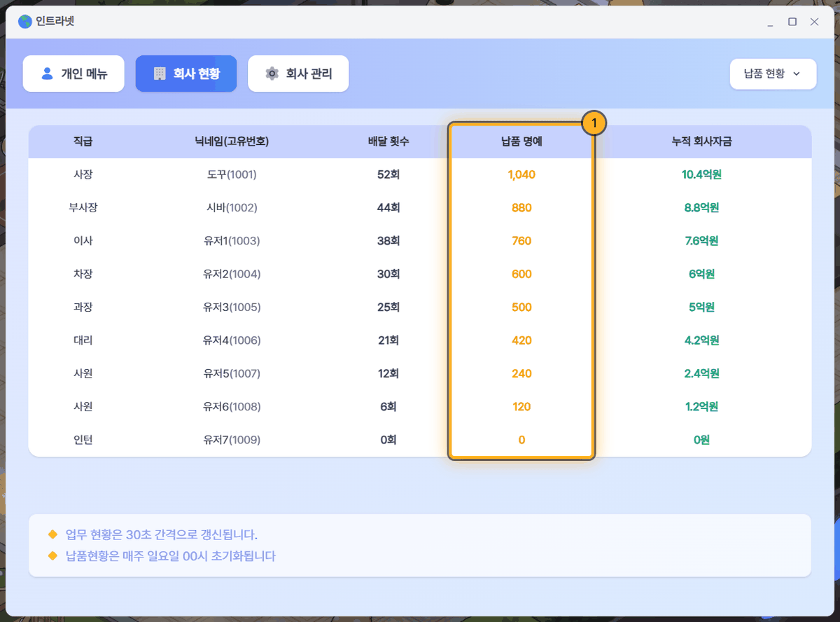Switch to the 회사 현황 tab
This screenshot has height=622, width=840.
tap(186, 74)
